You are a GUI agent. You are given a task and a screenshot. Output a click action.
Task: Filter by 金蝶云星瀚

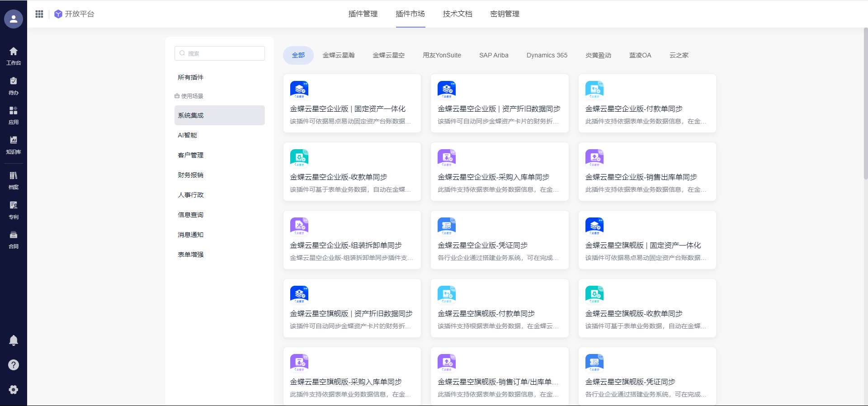tap(339, 56)
